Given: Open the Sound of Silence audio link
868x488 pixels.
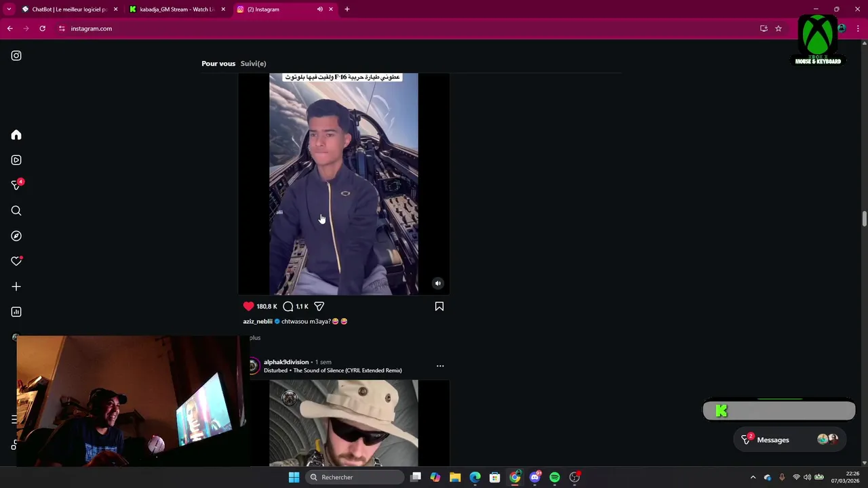Looking at the screenshot, I should point(333,371).
